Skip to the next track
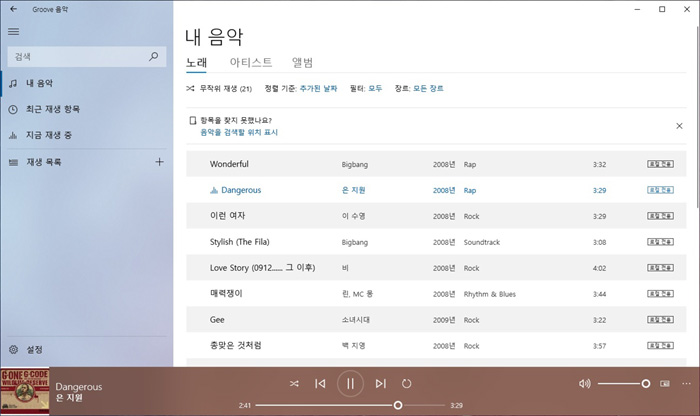The height and width of the screenshot is (416, 700). coord(380,383)
